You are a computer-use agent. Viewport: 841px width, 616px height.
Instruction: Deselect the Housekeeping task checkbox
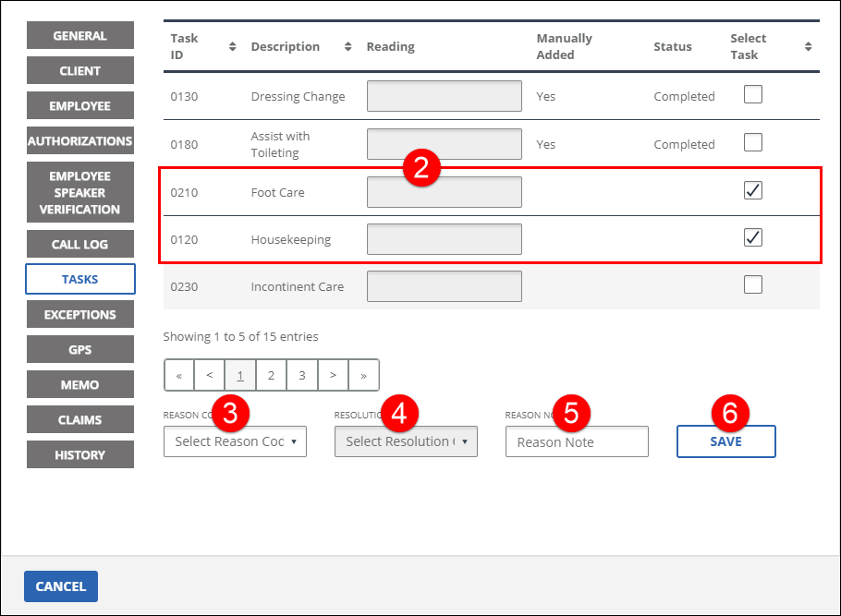click(753, 238)
